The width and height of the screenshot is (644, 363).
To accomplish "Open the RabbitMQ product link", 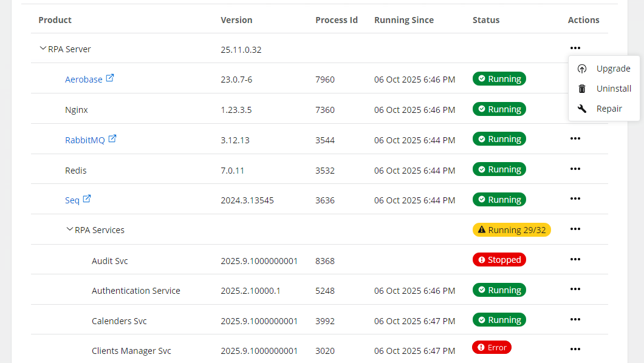I will coord(84,140).
